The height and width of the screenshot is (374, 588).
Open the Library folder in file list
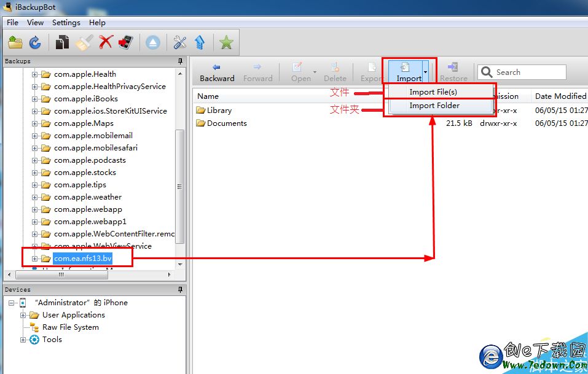pos(219,111)
